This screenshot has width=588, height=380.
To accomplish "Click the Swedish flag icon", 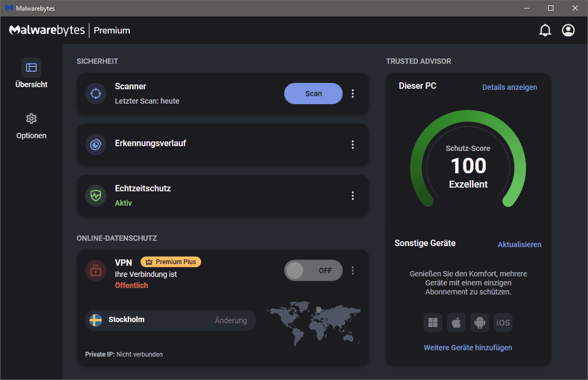I will click(x=96, y=320).
